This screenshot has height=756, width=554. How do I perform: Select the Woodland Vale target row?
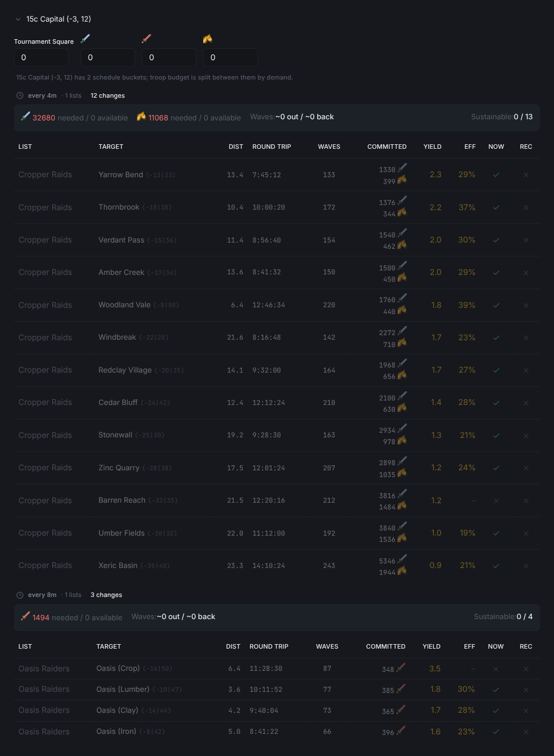pyautogui.click(x=277, y=305)
